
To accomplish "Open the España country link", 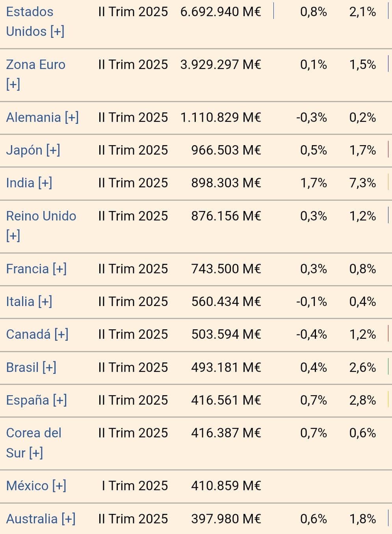I will pos(27,400).
